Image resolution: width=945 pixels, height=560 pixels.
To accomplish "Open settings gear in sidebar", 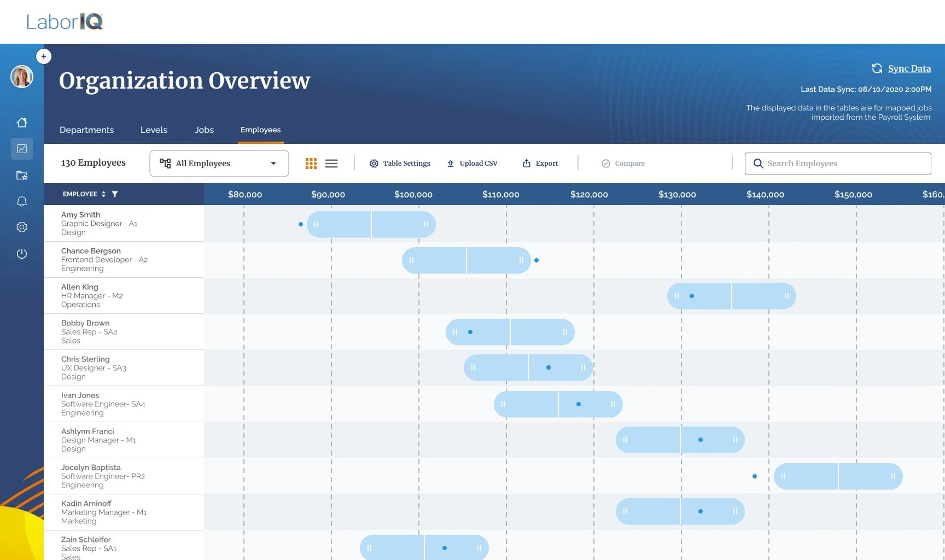I will 22,227.
